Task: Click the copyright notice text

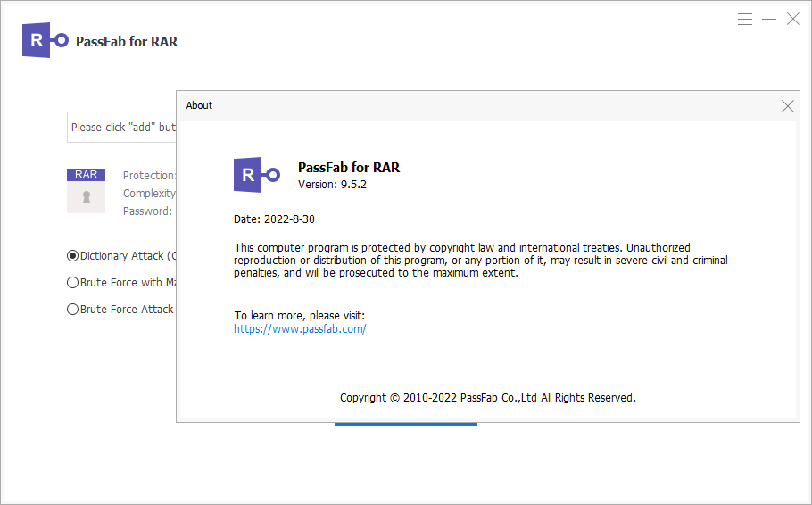Action: pos(488,398)
